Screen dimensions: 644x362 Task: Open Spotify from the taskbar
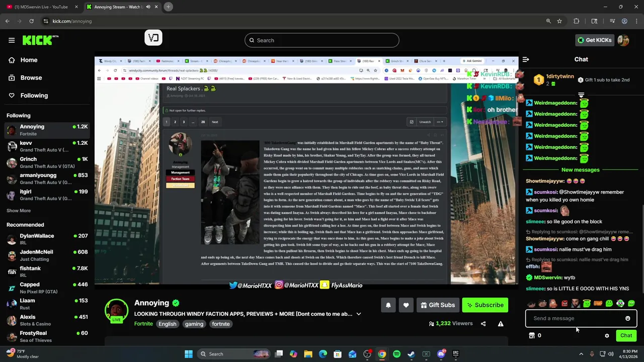(396, 354)
